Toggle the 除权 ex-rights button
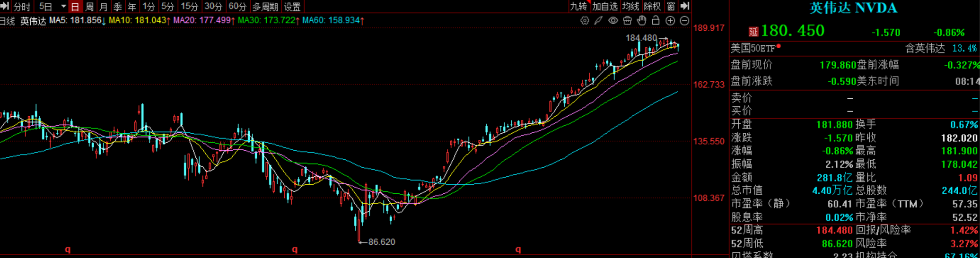 pos(652,6)
